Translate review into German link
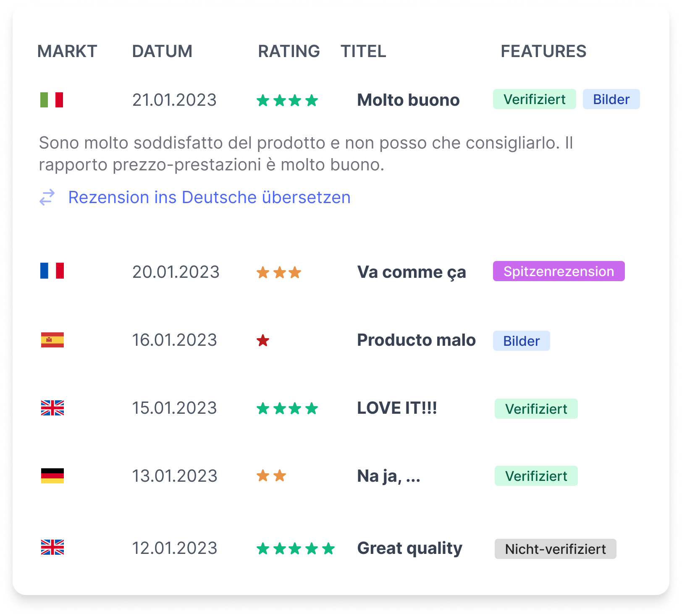Screen dimensions: 682x616 tap(209, 197)
